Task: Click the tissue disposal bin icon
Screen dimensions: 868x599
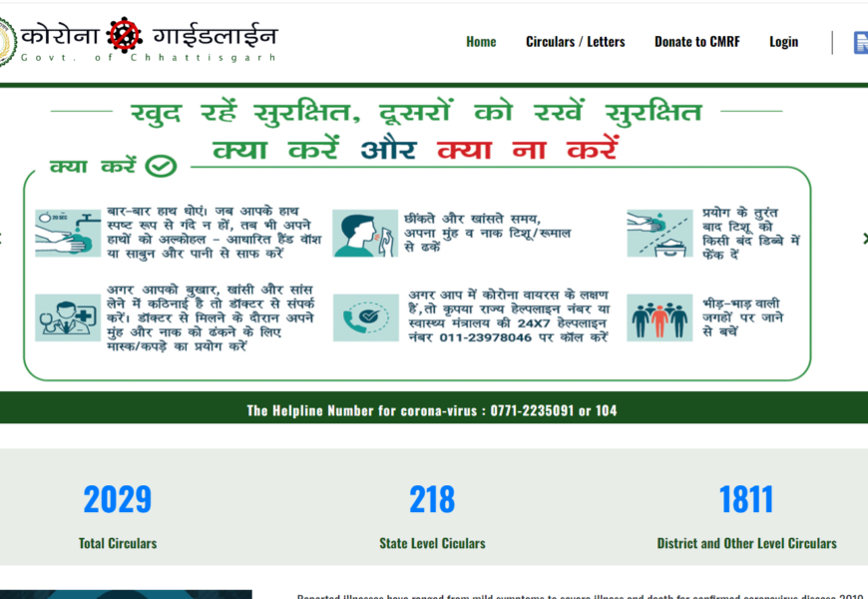Action: 658,233
